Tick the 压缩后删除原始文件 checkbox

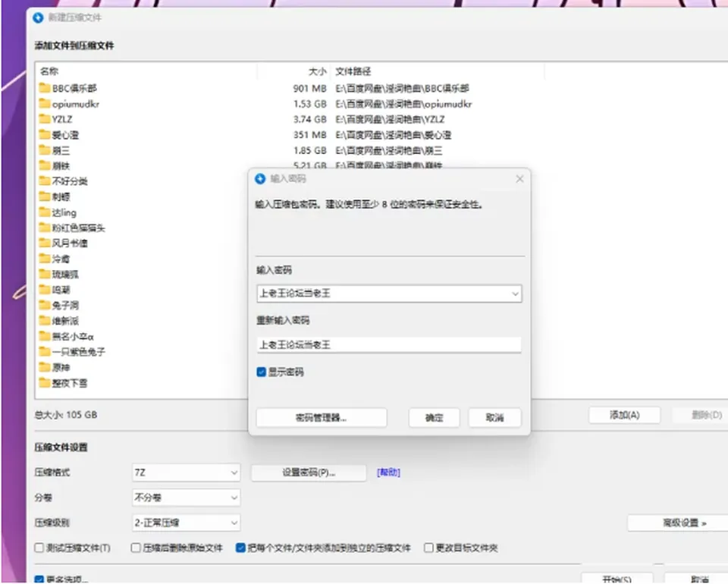point(136,548)
